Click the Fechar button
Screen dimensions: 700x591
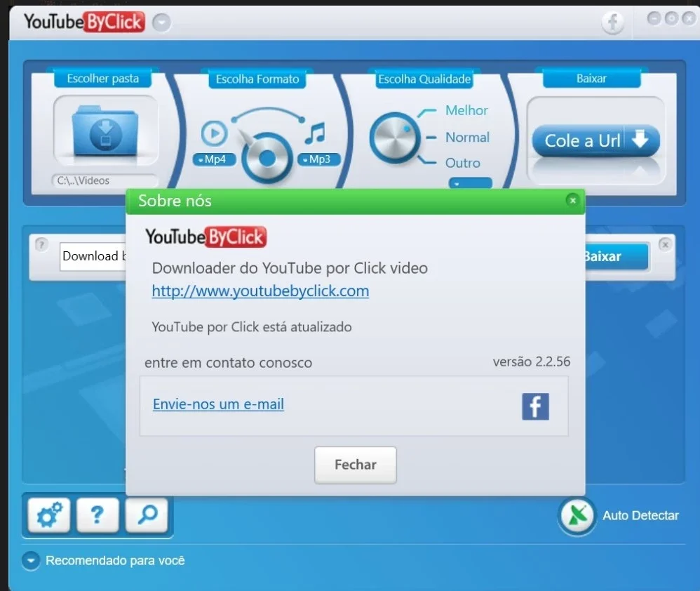pyautogui.click(x=356, y=465)
